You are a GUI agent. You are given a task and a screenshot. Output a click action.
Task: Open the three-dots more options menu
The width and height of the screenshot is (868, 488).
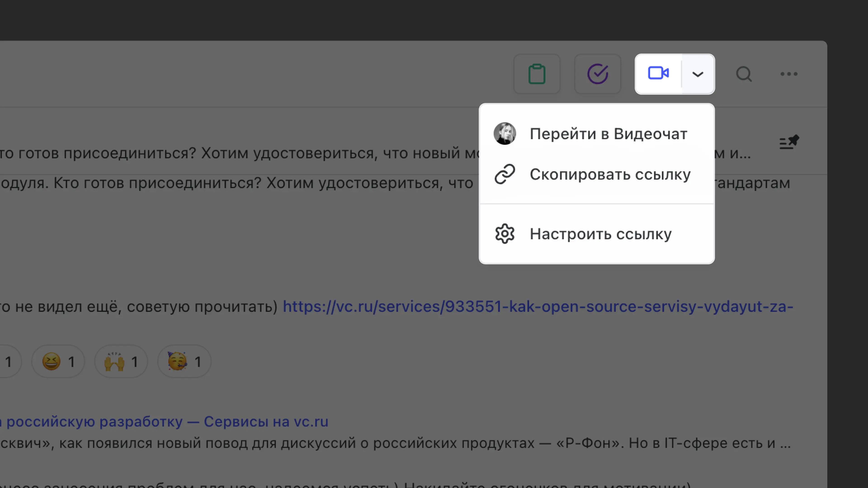(789, 74)
